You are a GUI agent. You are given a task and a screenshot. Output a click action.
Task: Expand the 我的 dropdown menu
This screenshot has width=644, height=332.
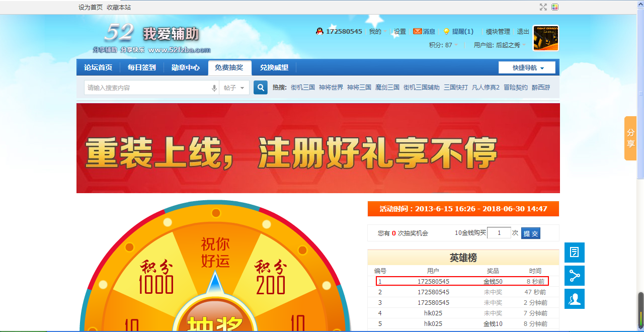(378, 31)
